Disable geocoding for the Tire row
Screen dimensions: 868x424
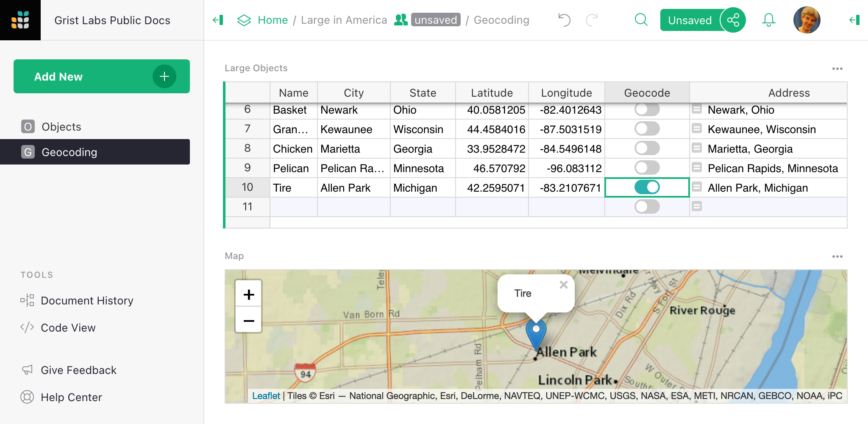[x=647, y=187]
